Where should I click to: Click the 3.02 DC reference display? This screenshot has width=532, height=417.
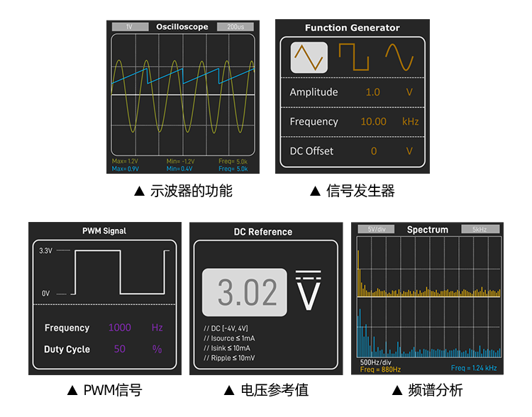245,292
